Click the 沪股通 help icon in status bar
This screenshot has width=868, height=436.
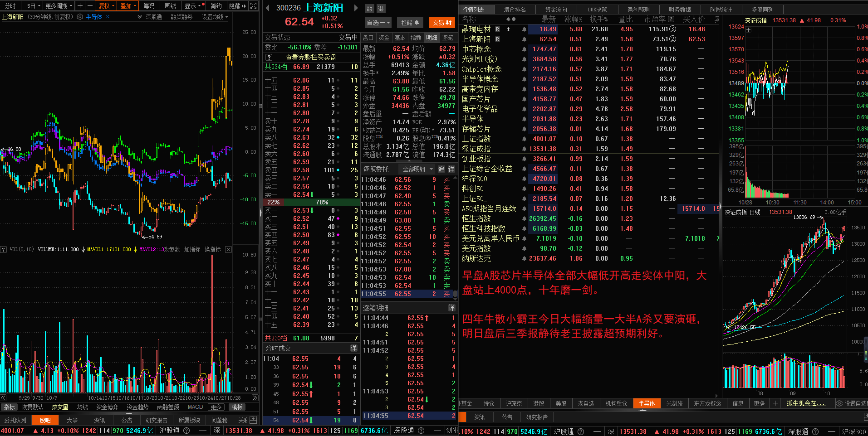[x=186, y=431]
